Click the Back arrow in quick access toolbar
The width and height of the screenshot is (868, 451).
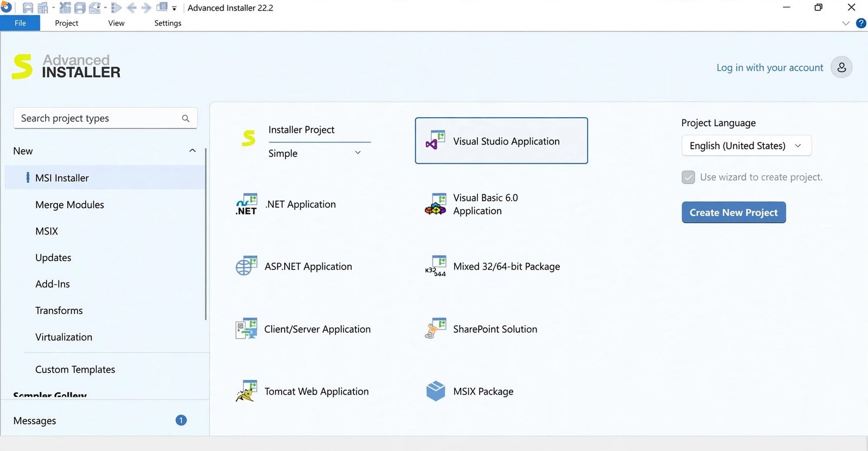pos(131,8)
